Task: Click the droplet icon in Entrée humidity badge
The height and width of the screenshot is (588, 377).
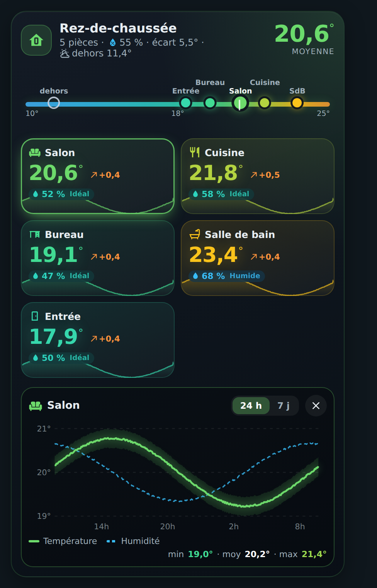Action: [x=36, y=358]
